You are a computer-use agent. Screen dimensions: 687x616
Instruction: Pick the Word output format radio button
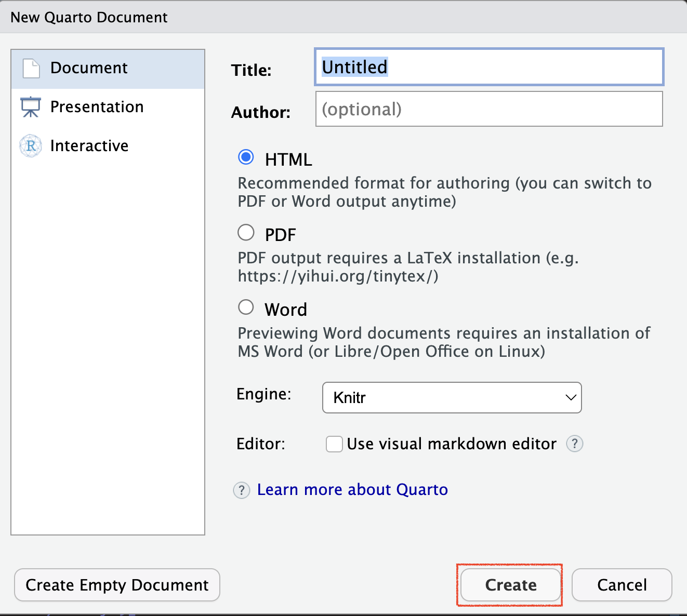coord(246,307)
